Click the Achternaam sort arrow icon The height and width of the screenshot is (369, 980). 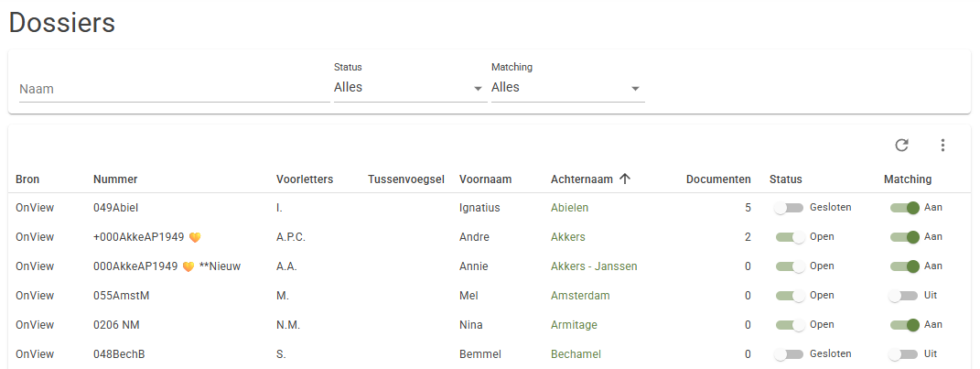[x=624, y=179]
